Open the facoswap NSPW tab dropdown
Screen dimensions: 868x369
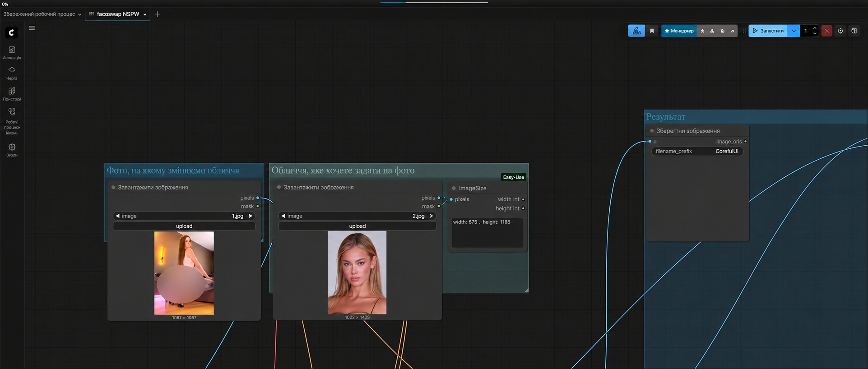(x=145, y=14)
